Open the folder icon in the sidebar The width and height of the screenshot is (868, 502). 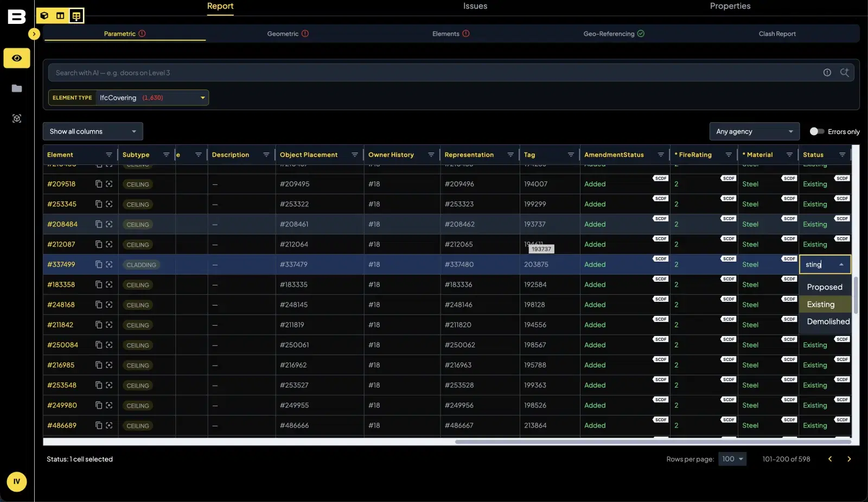17,88
